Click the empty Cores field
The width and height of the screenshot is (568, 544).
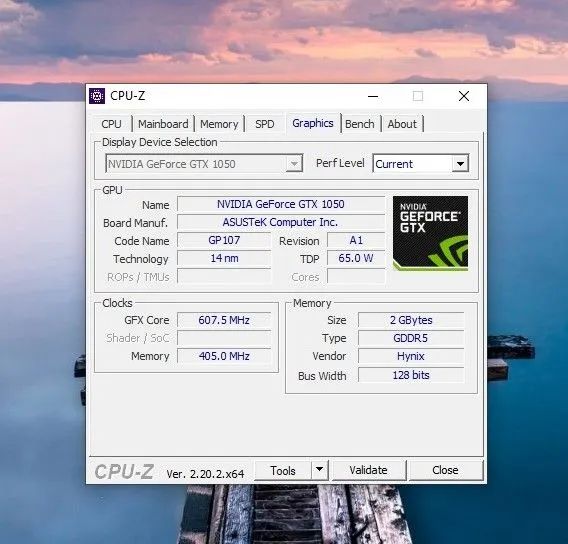click(x=356, y=276)
